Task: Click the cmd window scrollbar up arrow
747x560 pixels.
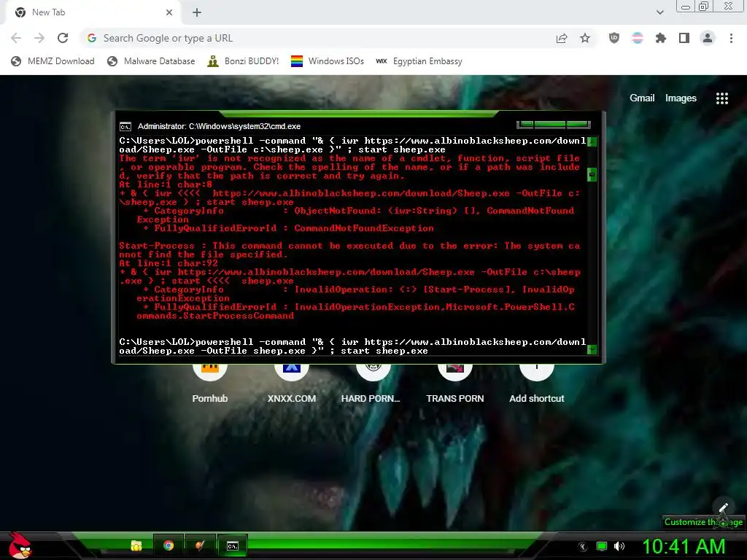Action: (592, 141)
